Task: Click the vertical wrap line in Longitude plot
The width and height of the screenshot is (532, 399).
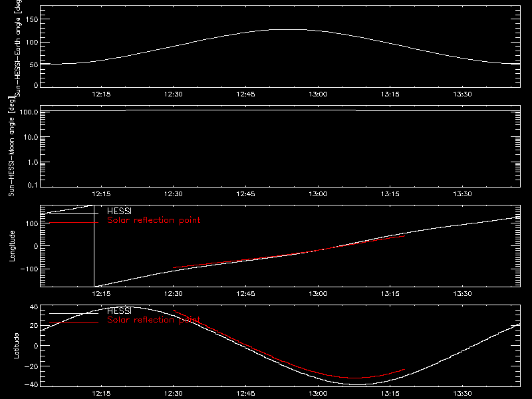Action: pos(94,246)
